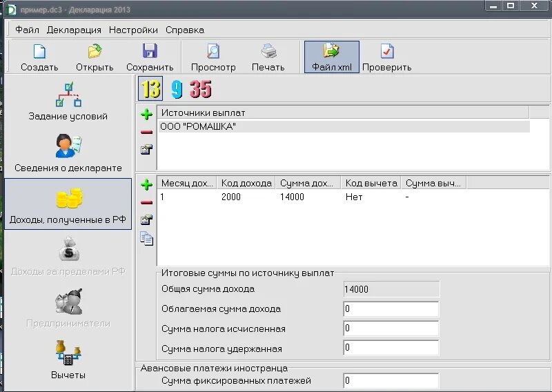The height and width of the screenshot is (392, 552).
Task: Go to Вычеты deductions section
Action: (x=68, y=360)
